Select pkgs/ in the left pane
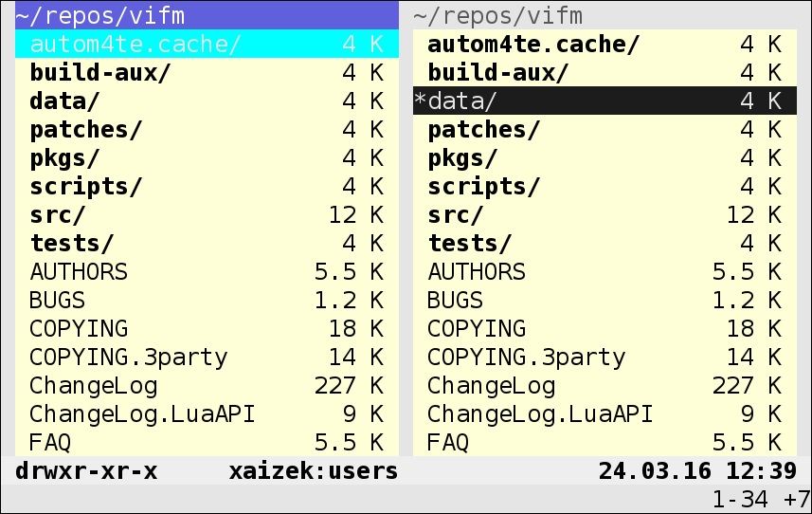 207,157
